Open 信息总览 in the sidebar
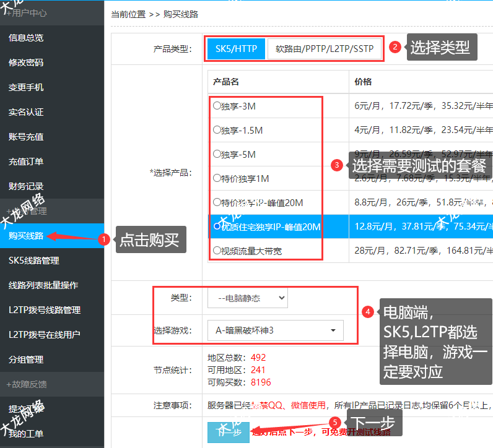This screenshot has height=448, width=493. point(26,38)
